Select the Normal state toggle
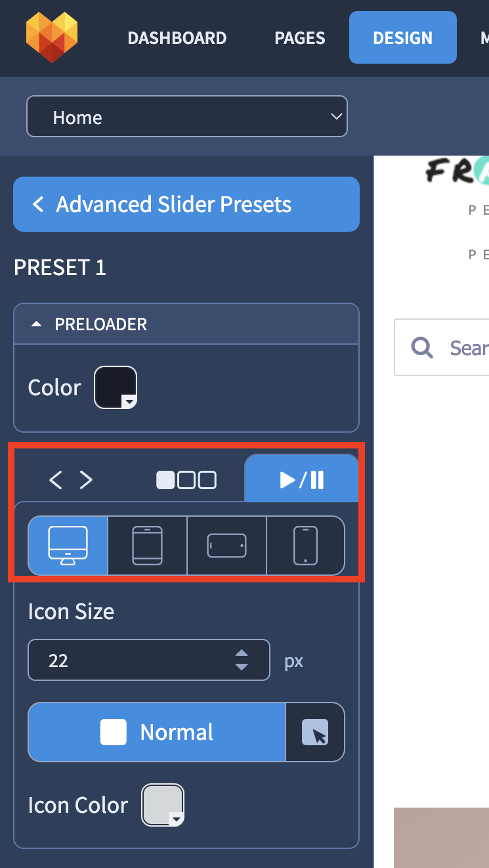This screenshot has width=489, height=868. coord(157,732)
